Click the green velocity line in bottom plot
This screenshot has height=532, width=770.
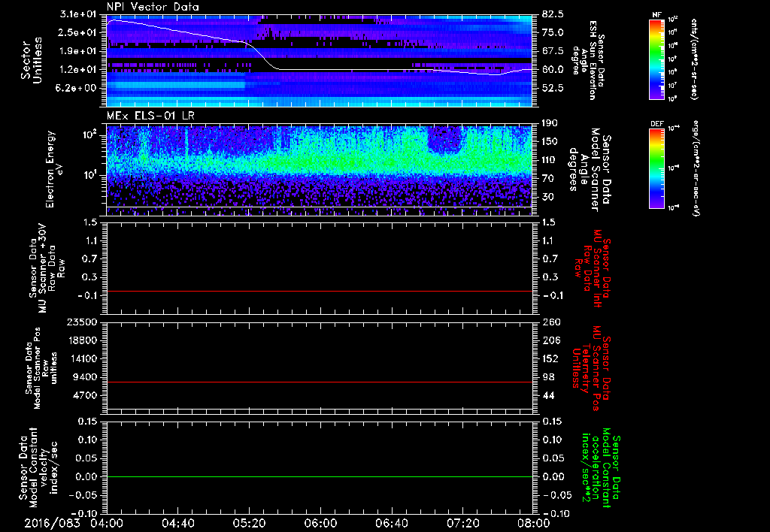pos(319,476)
